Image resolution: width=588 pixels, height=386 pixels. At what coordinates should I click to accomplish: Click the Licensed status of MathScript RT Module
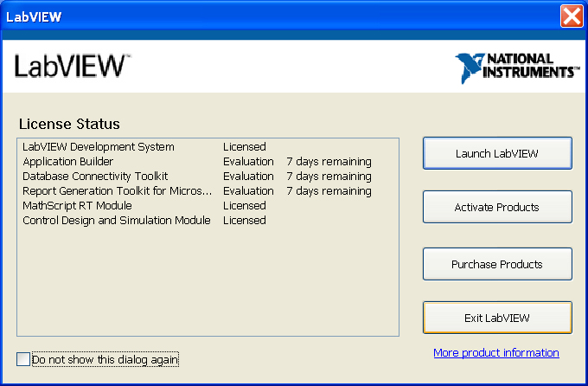(245, 206)
